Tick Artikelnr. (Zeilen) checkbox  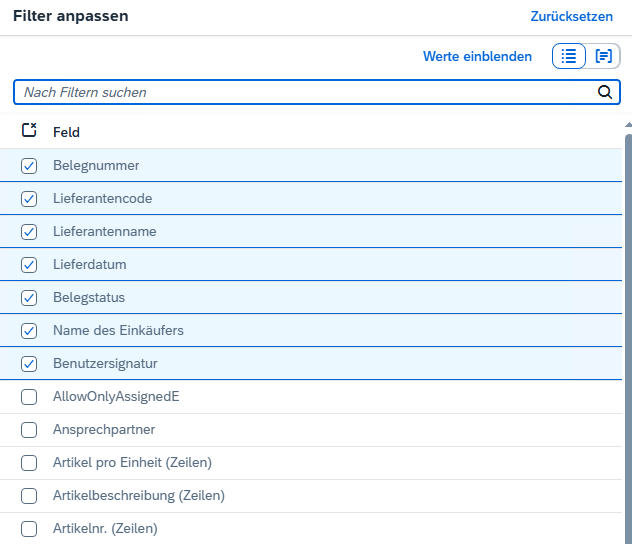(x=29, y=529)
